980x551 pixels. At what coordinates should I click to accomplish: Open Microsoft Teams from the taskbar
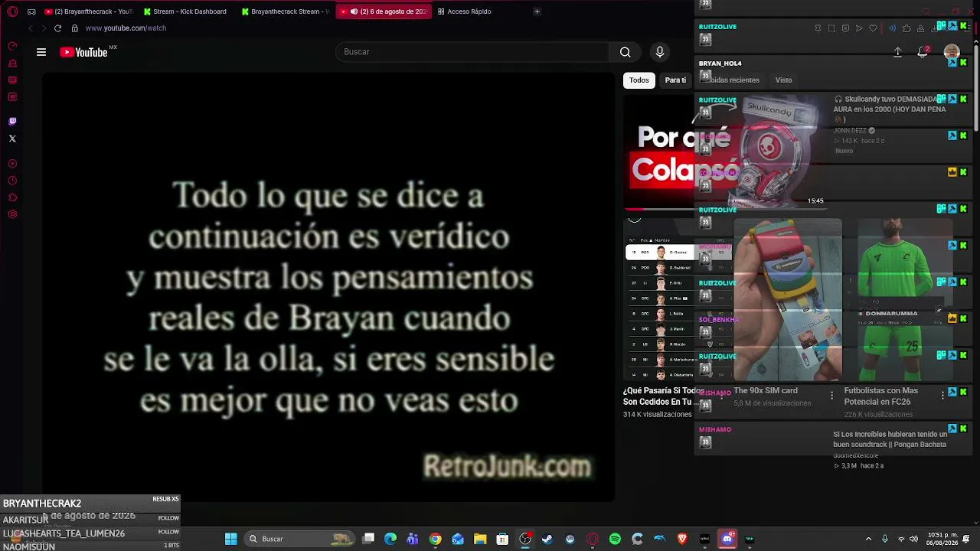point(413,539)
